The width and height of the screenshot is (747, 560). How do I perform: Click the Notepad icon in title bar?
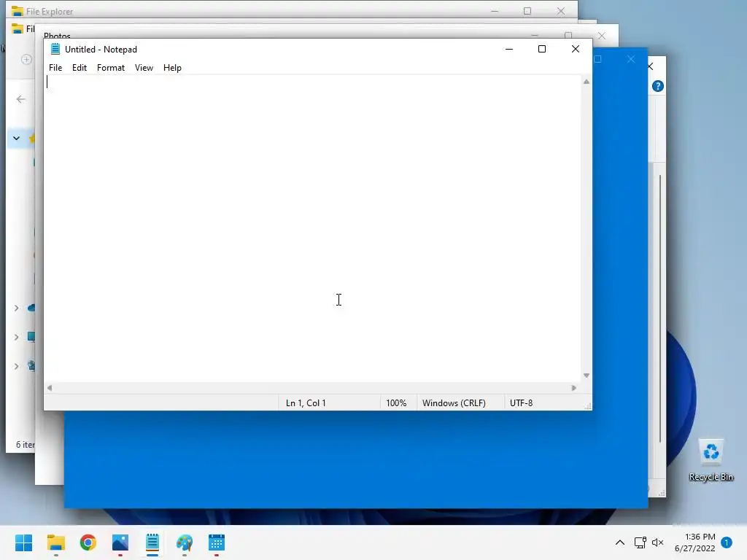(x=55, y=49)
